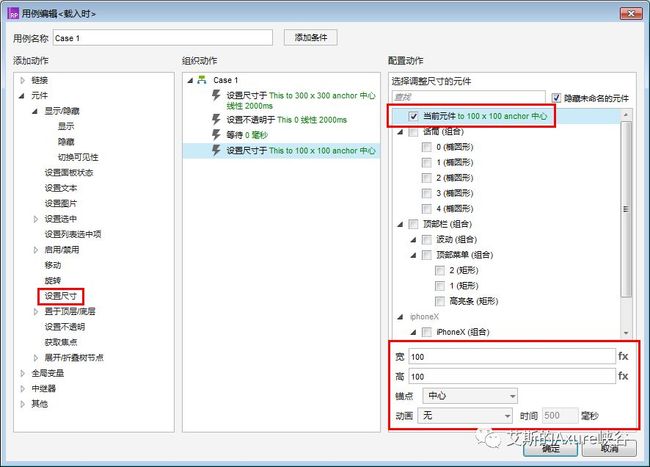
Task: Click the 高 height input field
Action: click(x=512, y=376)
